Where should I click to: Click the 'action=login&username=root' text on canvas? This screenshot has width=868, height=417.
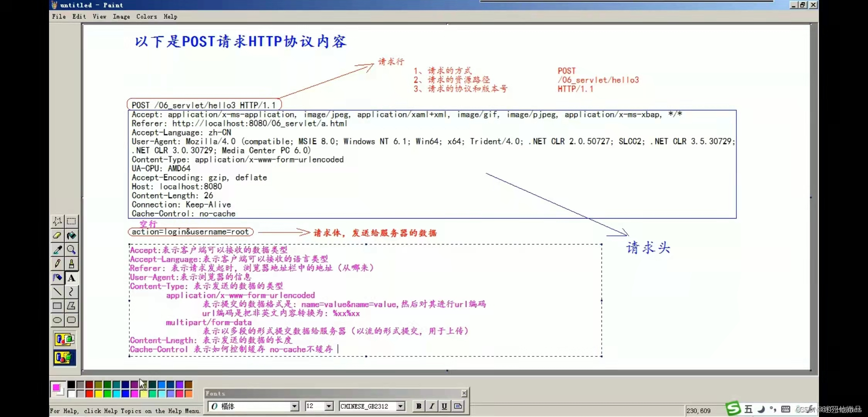[190, 232]
